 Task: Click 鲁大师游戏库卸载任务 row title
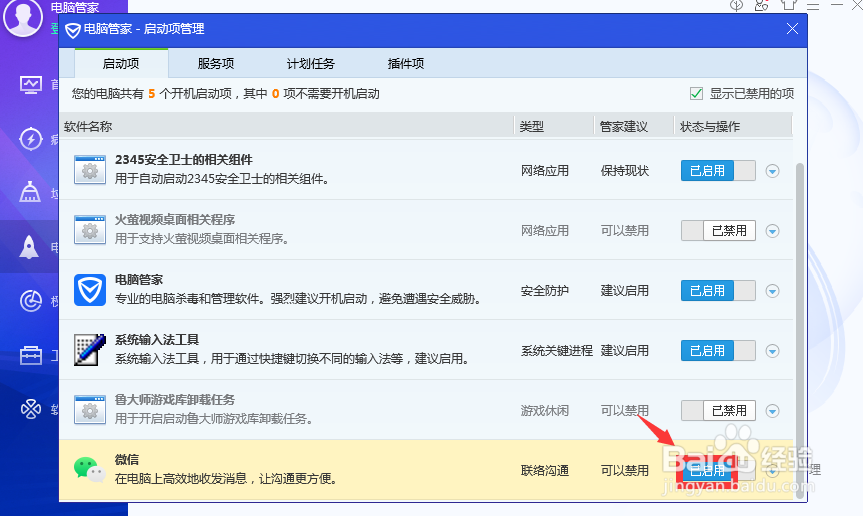point(174,399)
